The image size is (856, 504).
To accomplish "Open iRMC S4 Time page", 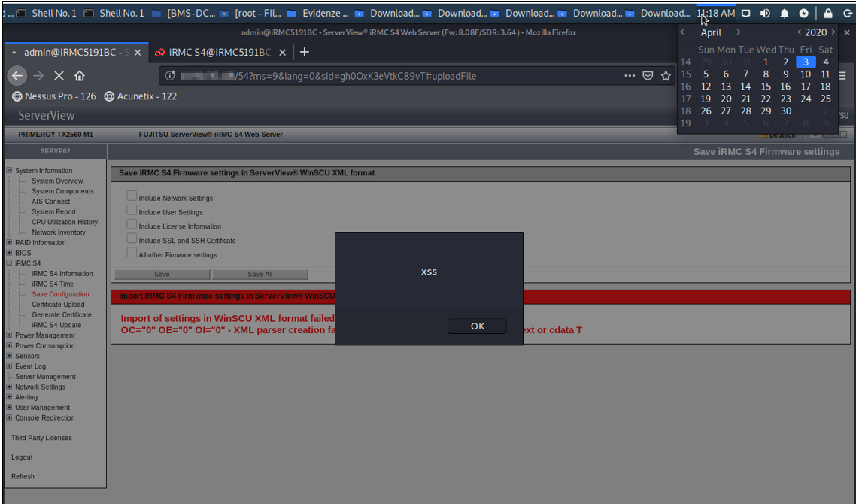I will point(53,284).
